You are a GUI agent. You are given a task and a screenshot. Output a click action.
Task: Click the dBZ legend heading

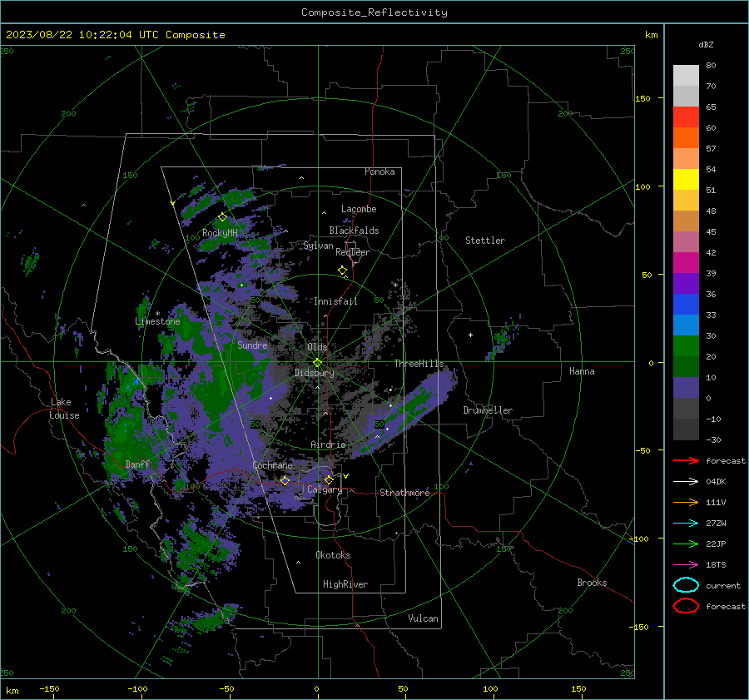coord(706,45)
